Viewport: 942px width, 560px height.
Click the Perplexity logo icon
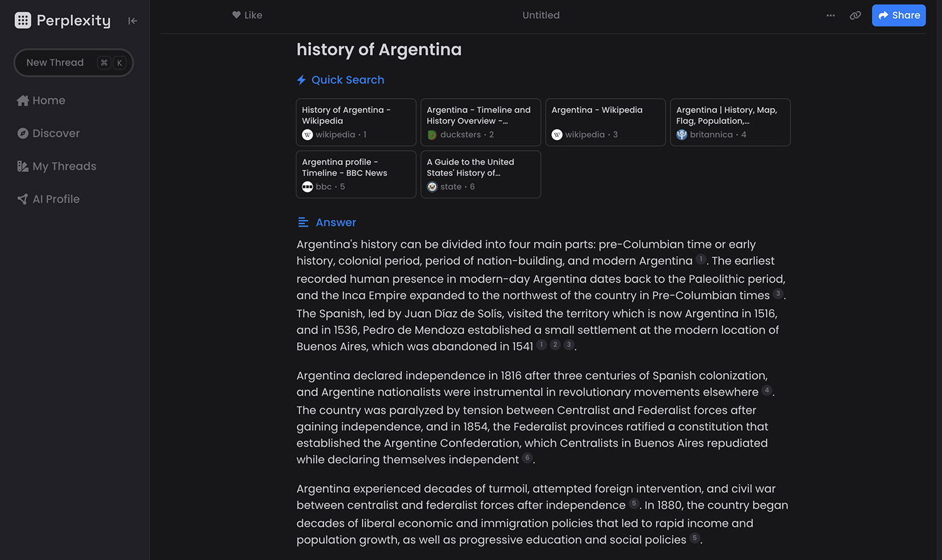tap(23, 20)
